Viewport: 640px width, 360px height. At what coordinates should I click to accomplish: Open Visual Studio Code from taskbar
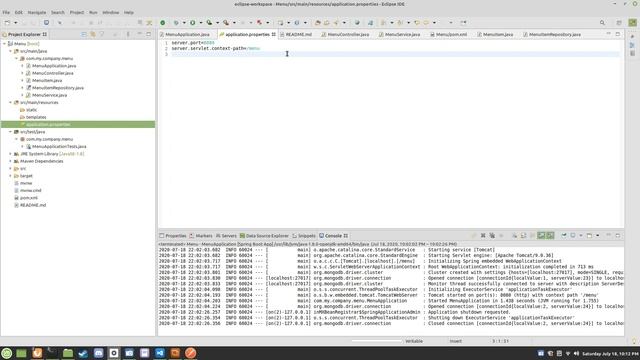160,353
